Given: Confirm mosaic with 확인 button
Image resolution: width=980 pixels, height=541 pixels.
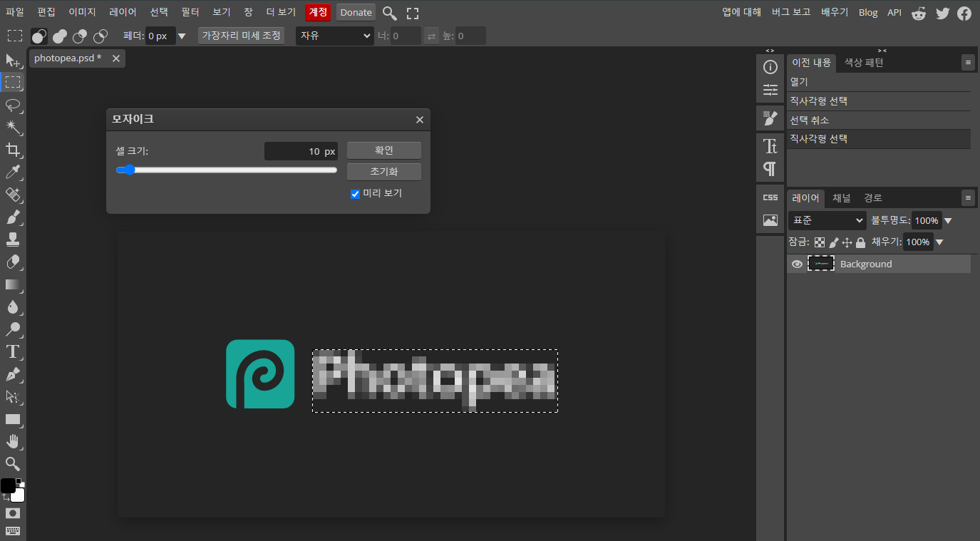Looking at the screenshot, I should 384,150.
